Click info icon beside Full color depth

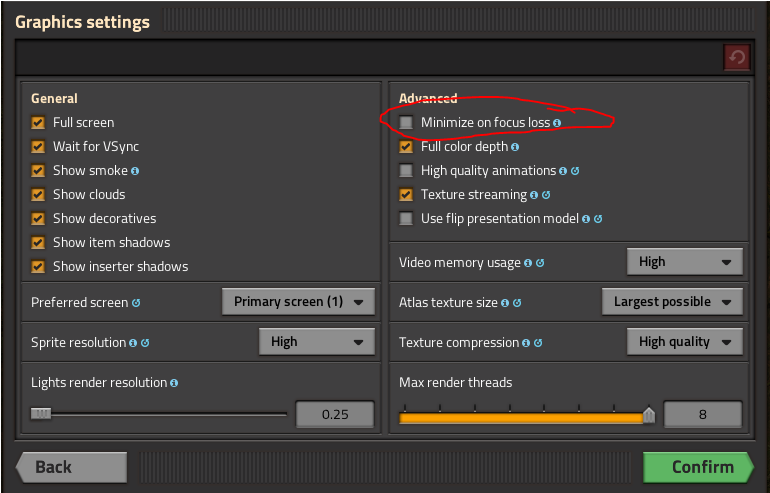515,147
